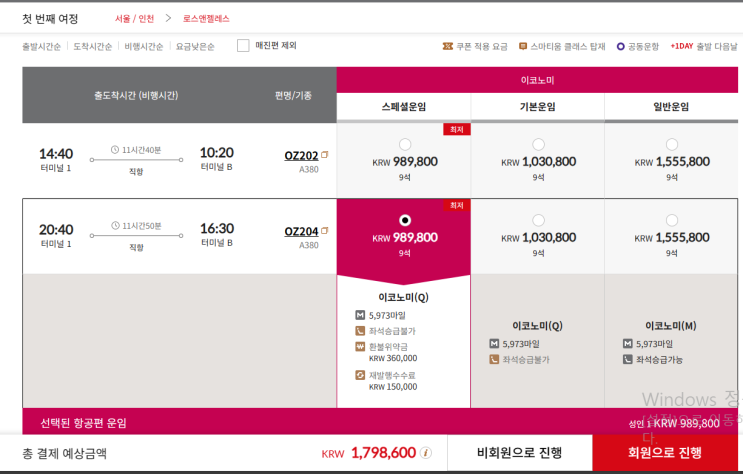This screenshot has width=743, height=474.
Task: Click the 16:30 arrival time
Action: click(217, 228)
